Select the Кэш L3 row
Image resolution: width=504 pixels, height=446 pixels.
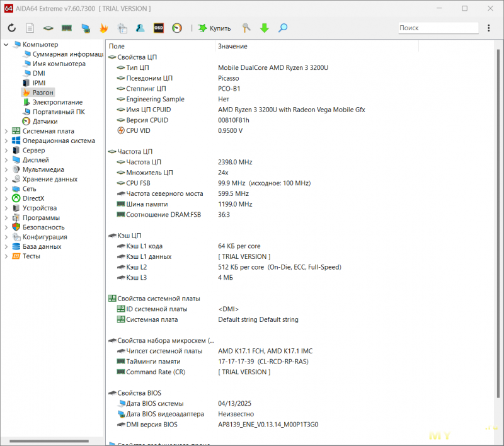[x=175, y=278]
